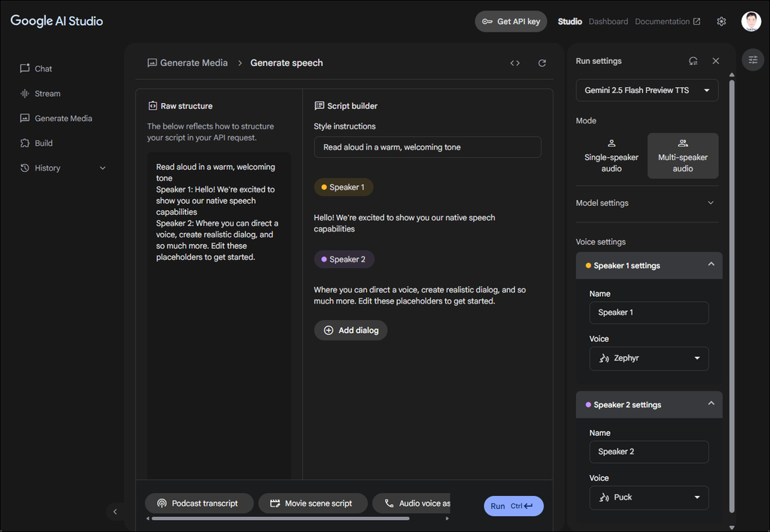Image resolution: width=770 pixels, height=532 pixels.
Task: Close the Run settings panel
Action: pyautogui.click(x=716, y=61)
